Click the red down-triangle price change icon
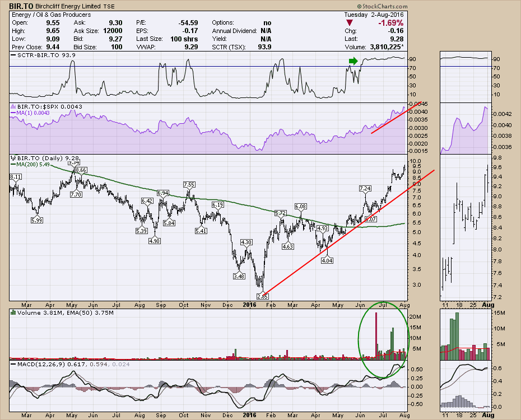521x420 pixels. [350, 23]
